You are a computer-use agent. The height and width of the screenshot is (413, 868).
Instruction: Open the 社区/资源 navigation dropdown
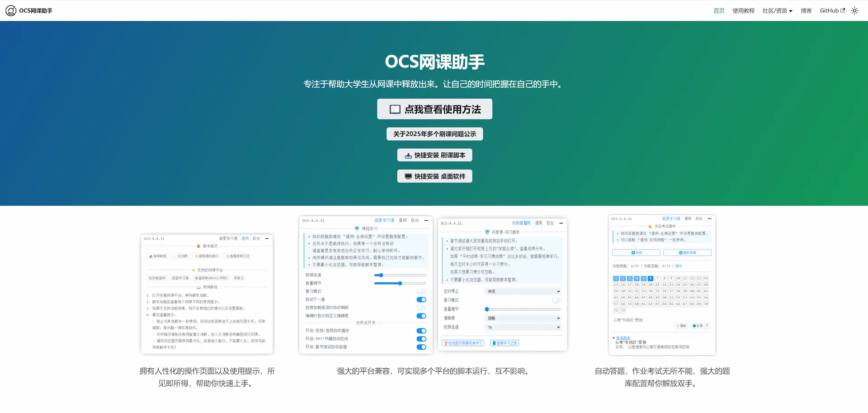click(x=777, y=10)
